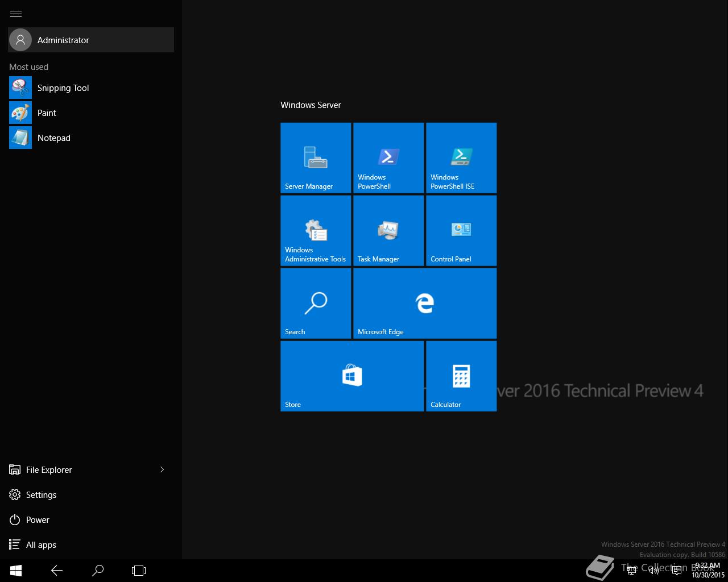Click the taskbar clock showing 9:32 AM

708,571
